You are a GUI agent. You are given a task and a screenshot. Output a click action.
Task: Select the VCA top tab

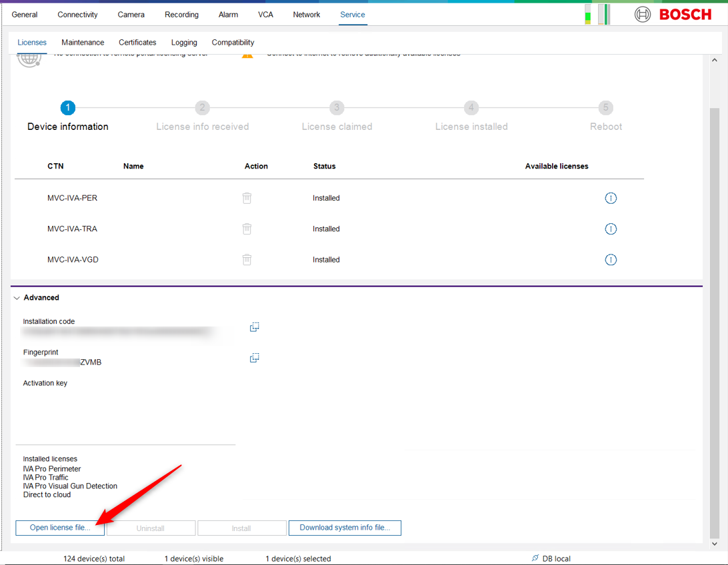(x=265, y=15)
